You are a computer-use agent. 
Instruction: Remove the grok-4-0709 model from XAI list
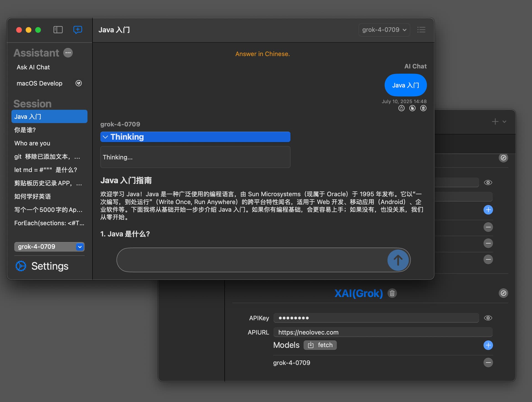488,362
